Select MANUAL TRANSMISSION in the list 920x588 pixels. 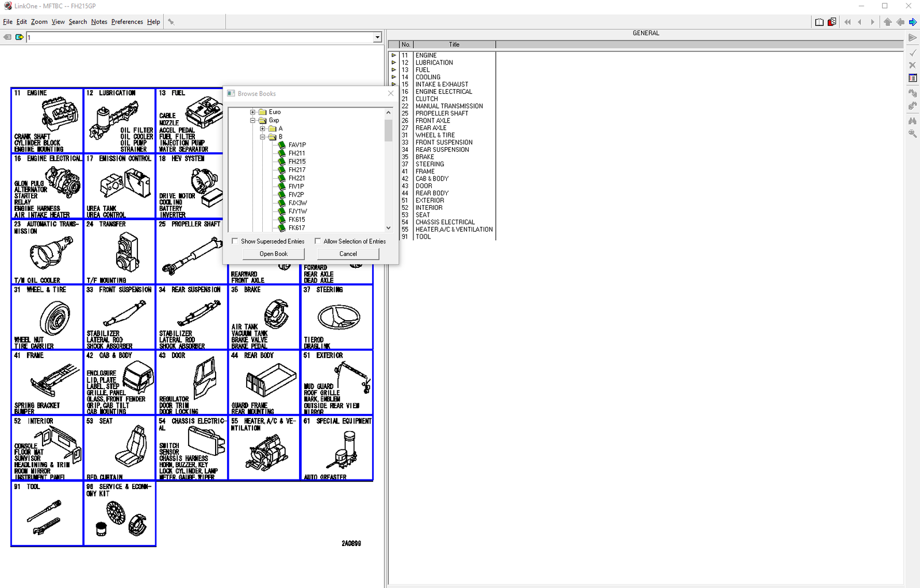click(449, 106)
